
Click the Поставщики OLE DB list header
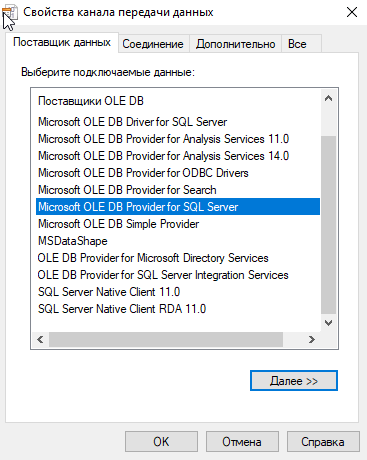coord(91,101)
